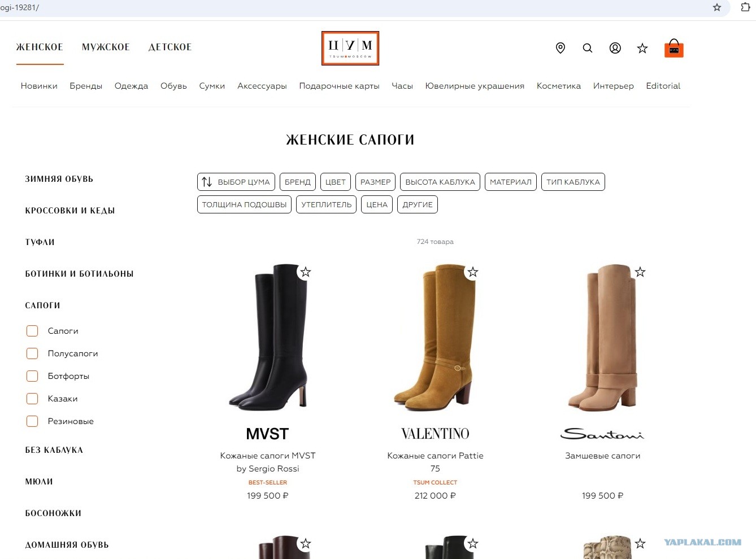The width and height of the screenshot is (756, 559).
Task: Open the Обувь menu item
Action: pos(173,86)
